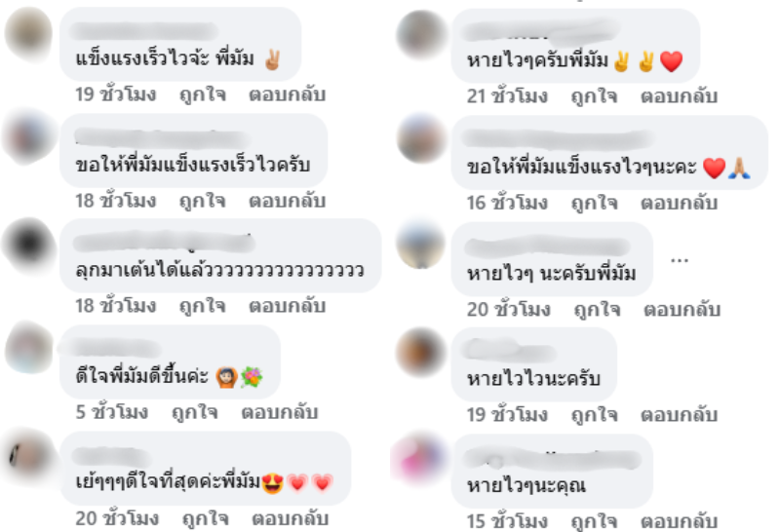The height and width of the screenshot is (532, 780).
Task: Like the ดีใจพี่มัมดีขึ้นค่ะ comment
Action: coord(195,412)
